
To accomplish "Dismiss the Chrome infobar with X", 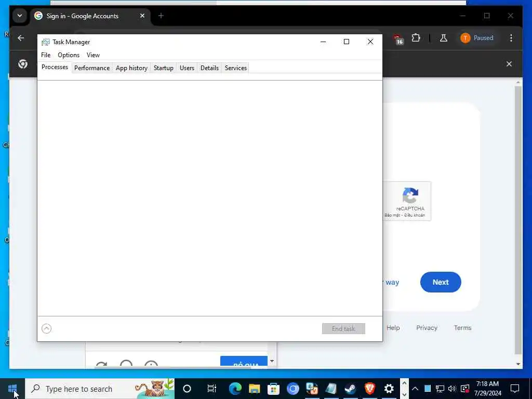I will [509, 64].
